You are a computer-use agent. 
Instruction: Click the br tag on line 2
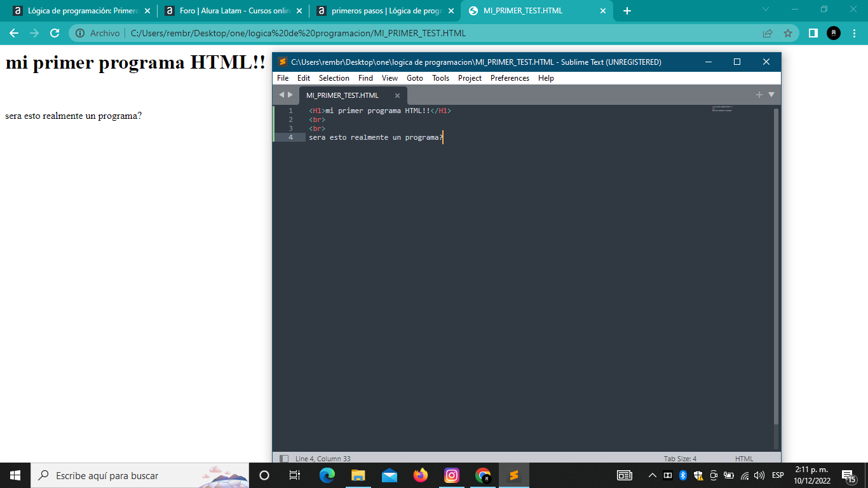pyautogui.click(x=317, y=119)
